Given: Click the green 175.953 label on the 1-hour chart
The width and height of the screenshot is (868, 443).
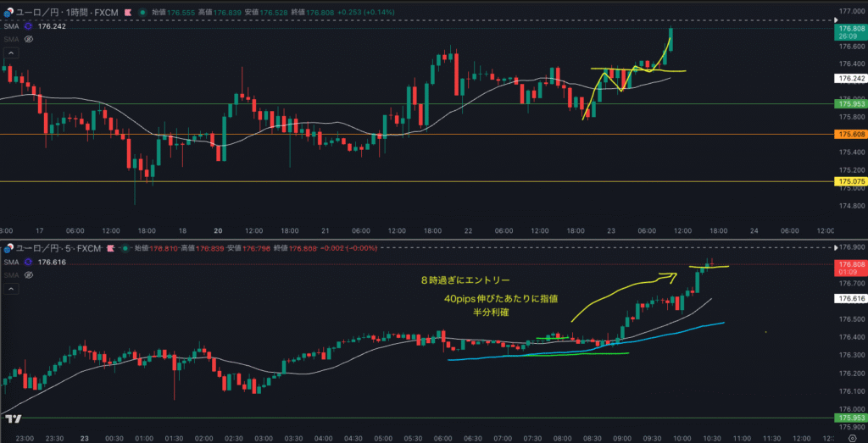Looking at the screenshot, I should (849, 104).
